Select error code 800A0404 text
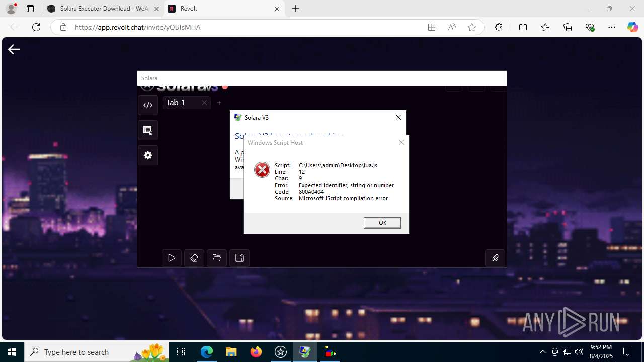This screenshot has width=644, height=362. click(311, 192)
